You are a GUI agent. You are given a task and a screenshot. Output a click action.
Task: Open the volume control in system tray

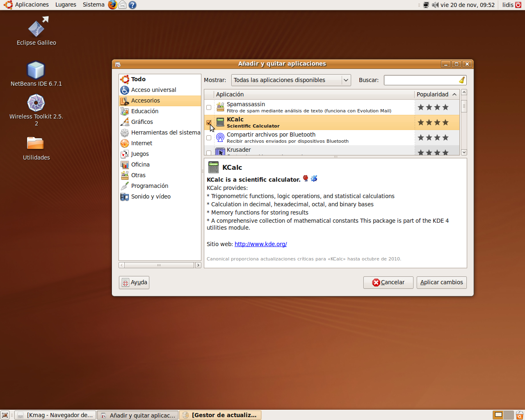(434, 5)
